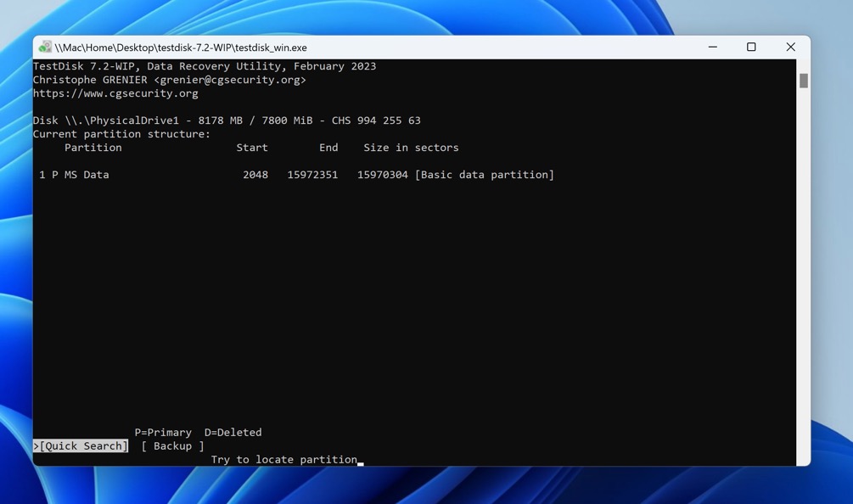The image size is (853, 504).
Task: Click the grenier@cgsecurity.org email text
Action: (230, 80)
